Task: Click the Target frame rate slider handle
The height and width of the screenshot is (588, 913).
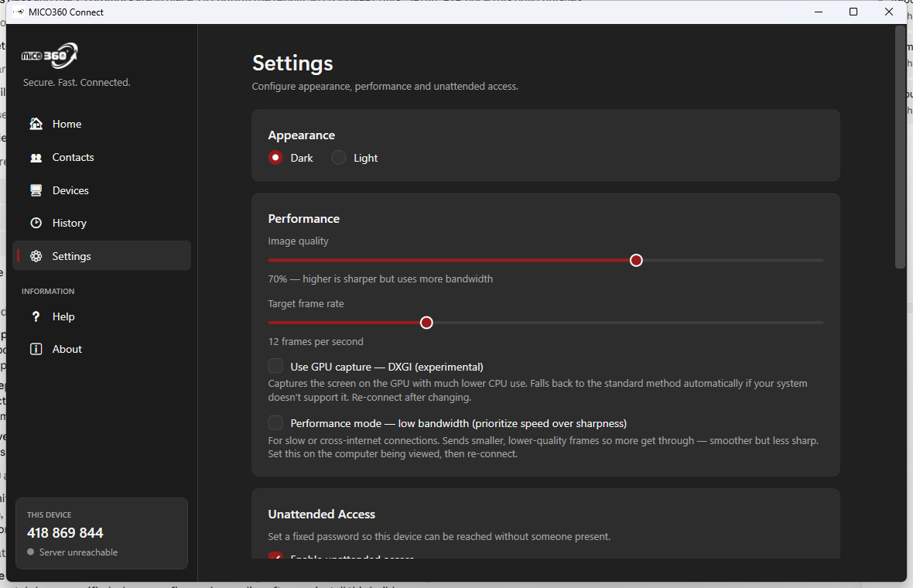Action: (x=426, y=323)
